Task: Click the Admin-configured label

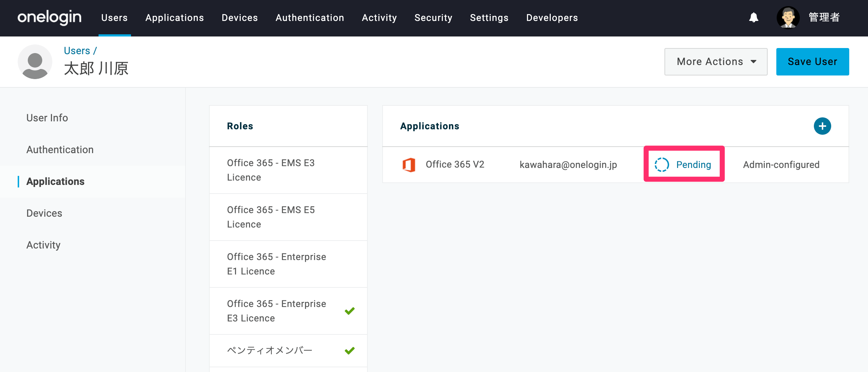Action: coord(781,165)
